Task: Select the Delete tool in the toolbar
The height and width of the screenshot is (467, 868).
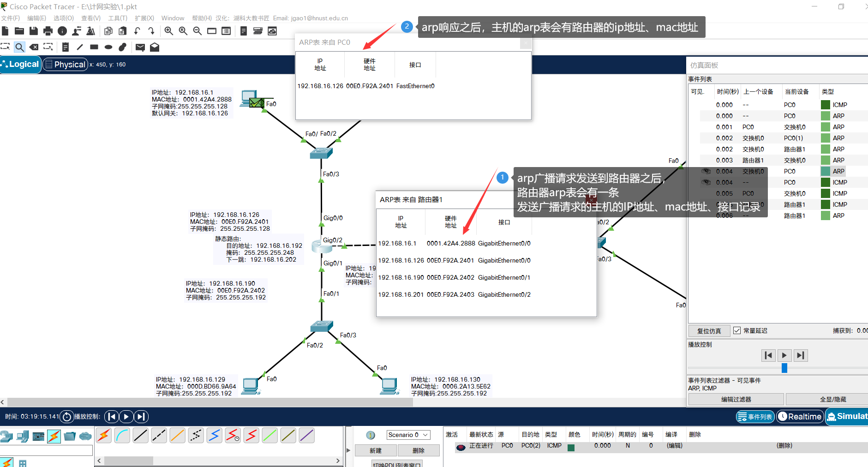Action: pyautogui.click(x=34, y=47)
